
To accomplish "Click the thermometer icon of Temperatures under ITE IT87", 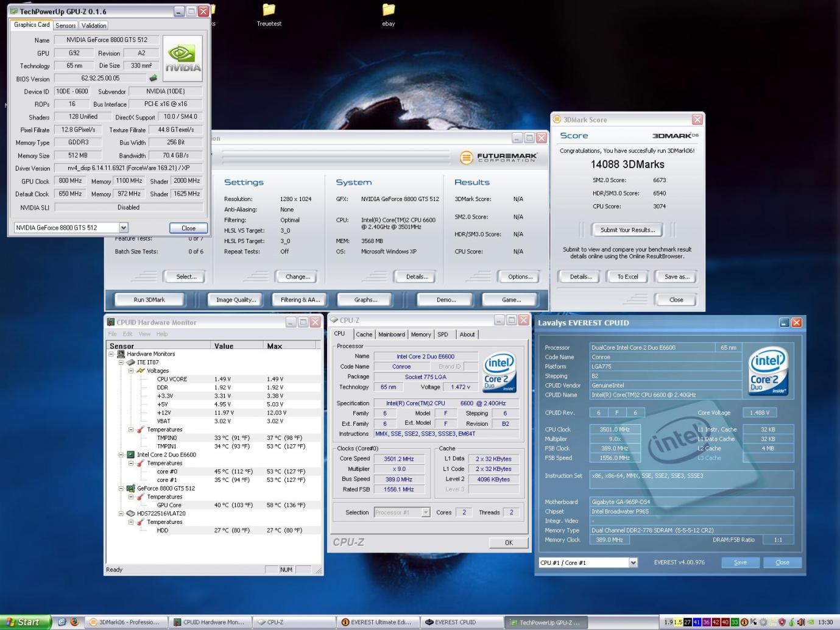I will click(x=141, y=430).
